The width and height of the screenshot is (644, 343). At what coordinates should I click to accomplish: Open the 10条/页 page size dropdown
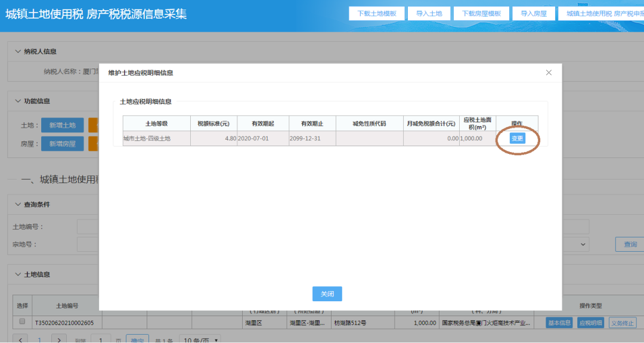tap(200, 339)
